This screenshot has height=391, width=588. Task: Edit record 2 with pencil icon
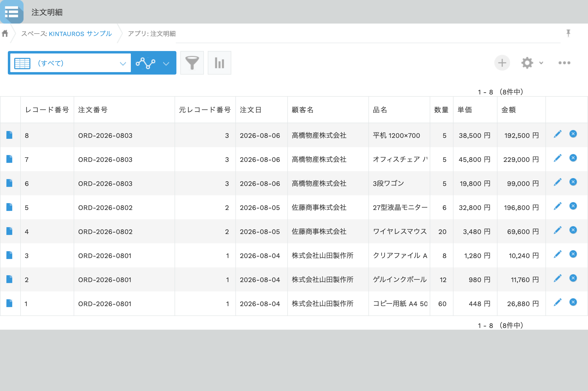click(558, 278)
